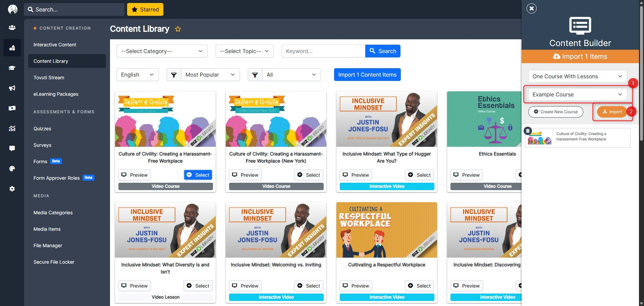Expand the Select Category dropdown
Image resolution: width=644 pixels, height=306 pixels.
point(162,51)
